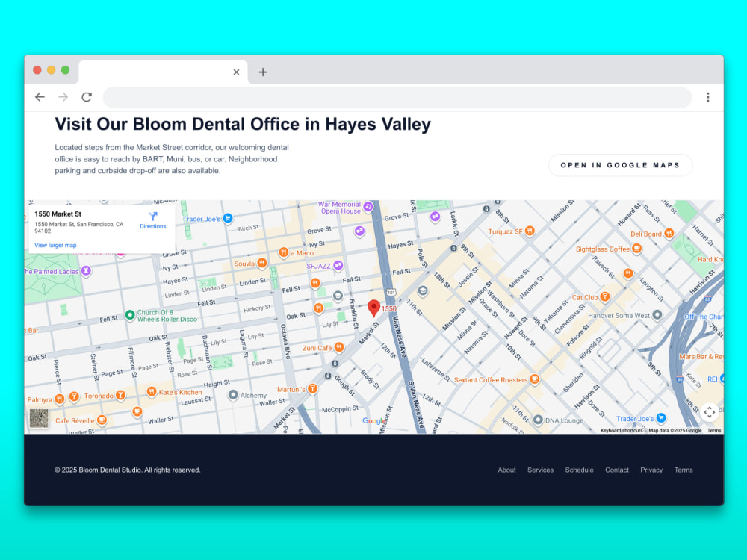
Task: Open the browser three-dot menu
Action: [708, 97]
